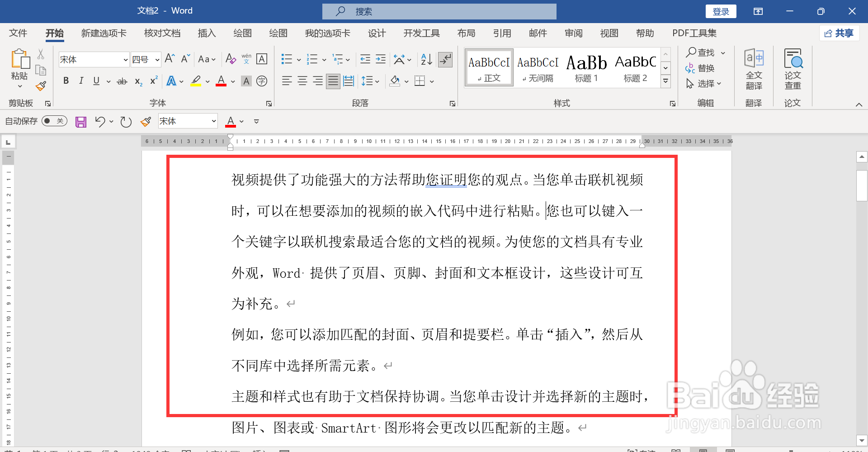The image size is (868, 452).
Task: Toggle show/hide paragraph marks
Action: (x=445, y=59)
